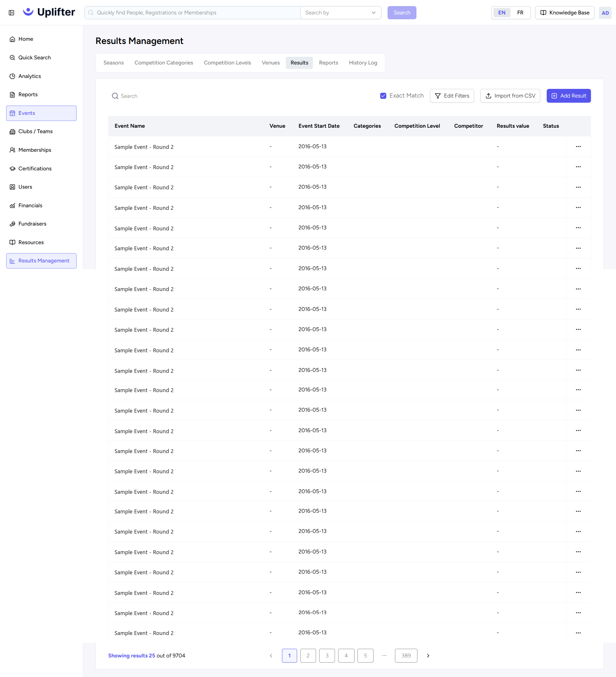
Task: Click the top Search button
Action: [x=402, y=13]
